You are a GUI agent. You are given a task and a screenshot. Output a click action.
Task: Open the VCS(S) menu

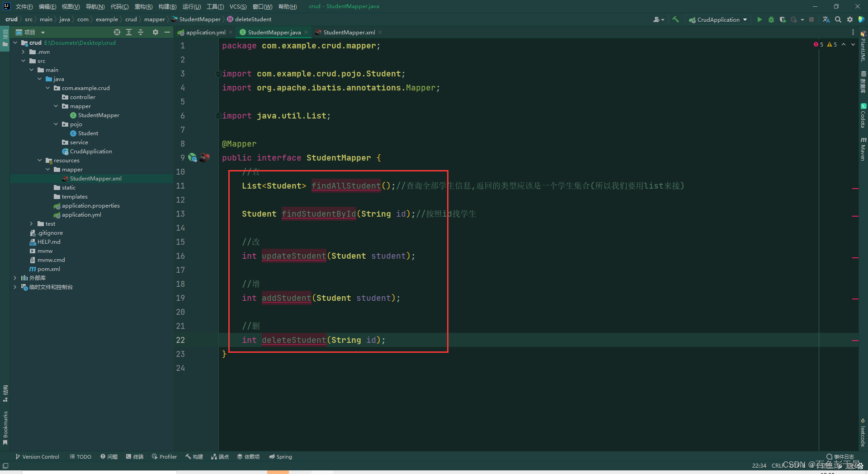[x=238, y=6]
